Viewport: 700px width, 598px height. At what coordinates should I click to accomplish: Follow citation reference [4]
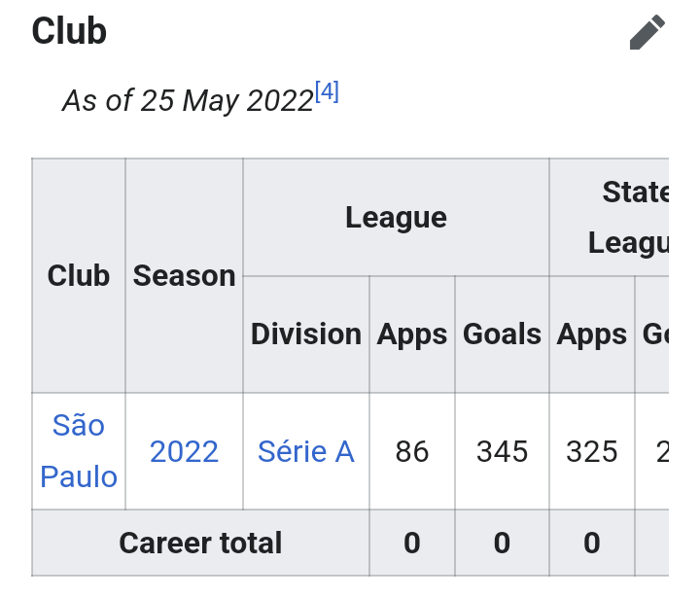click(327, 91)
